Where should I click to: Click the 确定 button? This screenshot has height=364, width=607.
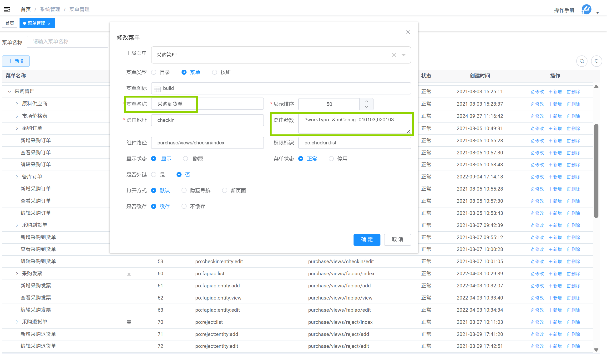pyautogui.click(x=367, y=239)
